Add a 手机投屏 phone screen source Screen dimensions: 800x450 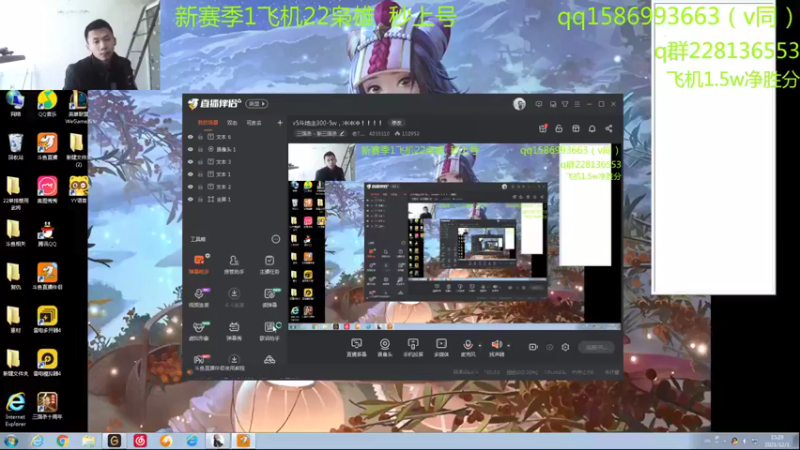pyautogui.click(x=413, y=347)
